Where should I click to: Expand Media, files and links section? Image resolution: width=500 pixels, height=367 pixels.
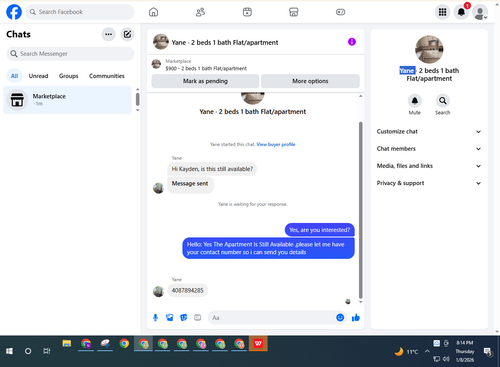[x=429, y=166]
